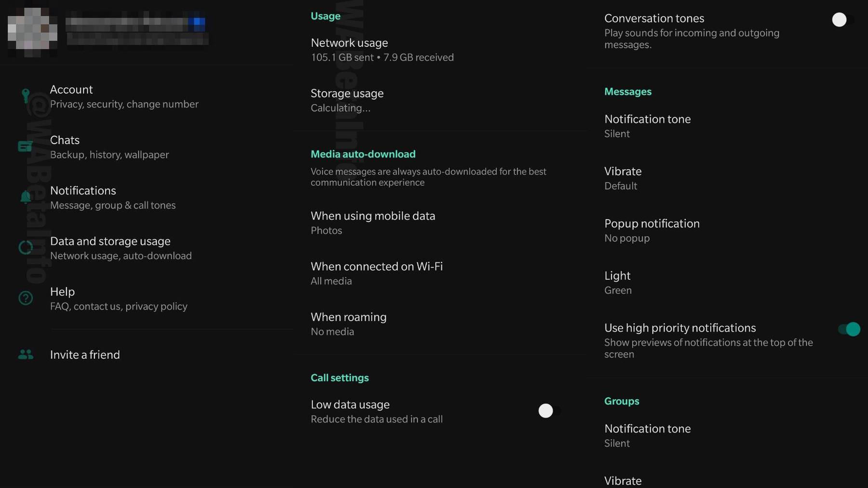Image resolution: width=868 pixels, height=488 pixels.
Task: Open the When using mobile data options
Action: point(373,222)
